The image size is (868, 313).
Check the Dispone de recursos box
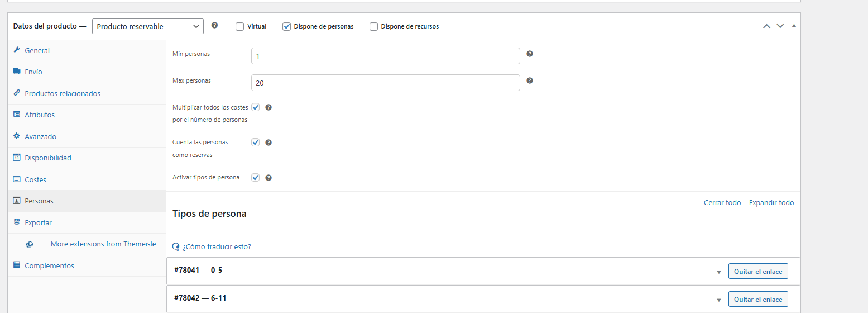coord(374,26)
